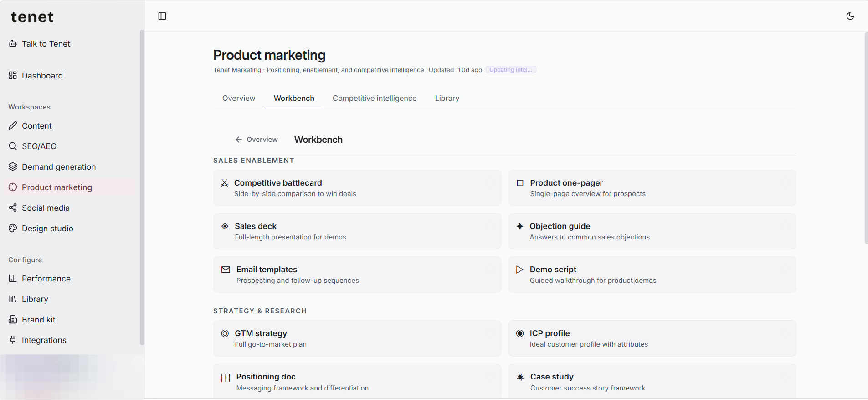
Task: Open the ICP profile card
Action: click(x=652, y=338)
